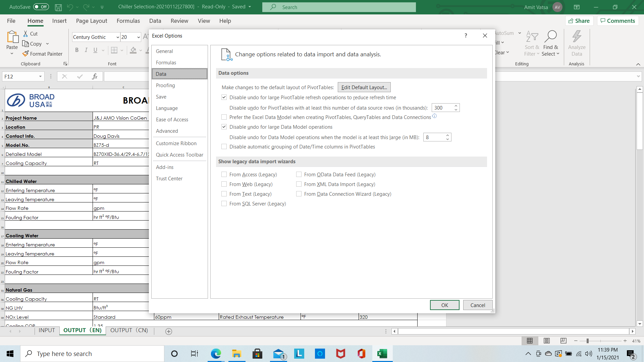This screenshot has height=362, width=644.
Task: Toggle Italic formatting button
Action: [x=86, y=50]
